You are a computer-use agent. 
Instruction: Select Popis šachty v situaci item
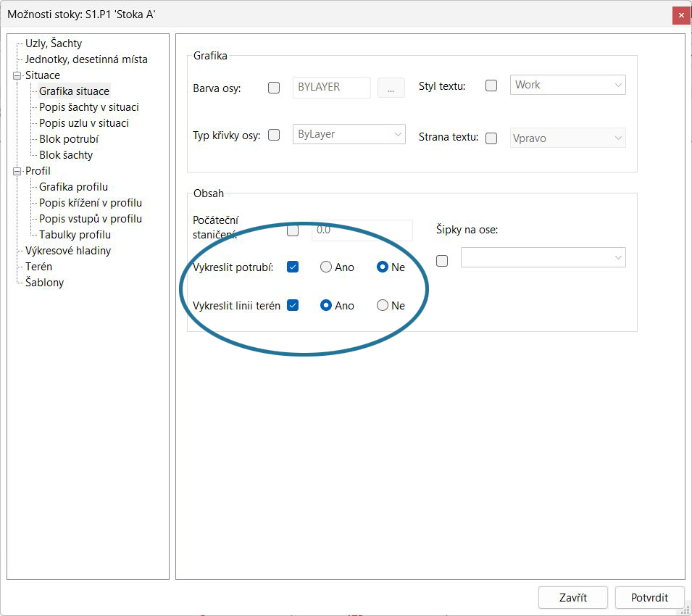(x=88, y=107)
